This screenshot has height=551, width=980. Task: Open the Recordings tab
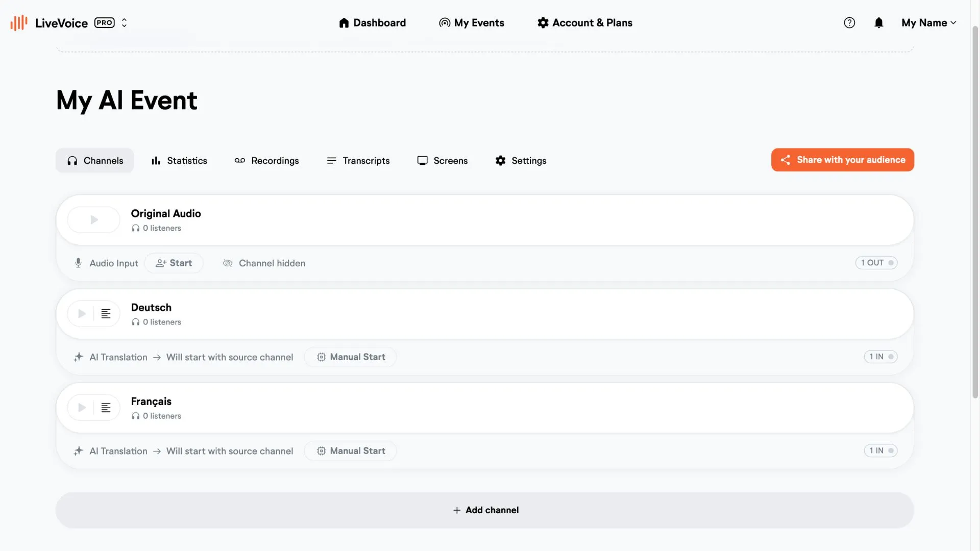[266, 161]
